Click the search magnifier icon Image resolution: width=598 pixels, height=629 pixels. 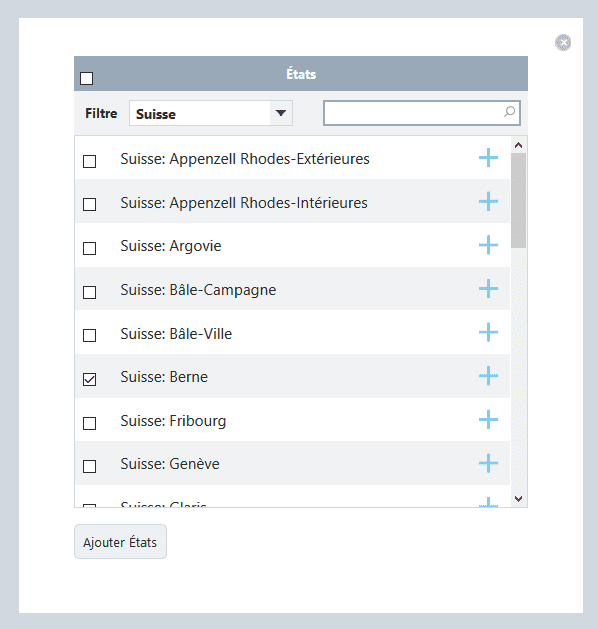[x=509, y=112]
